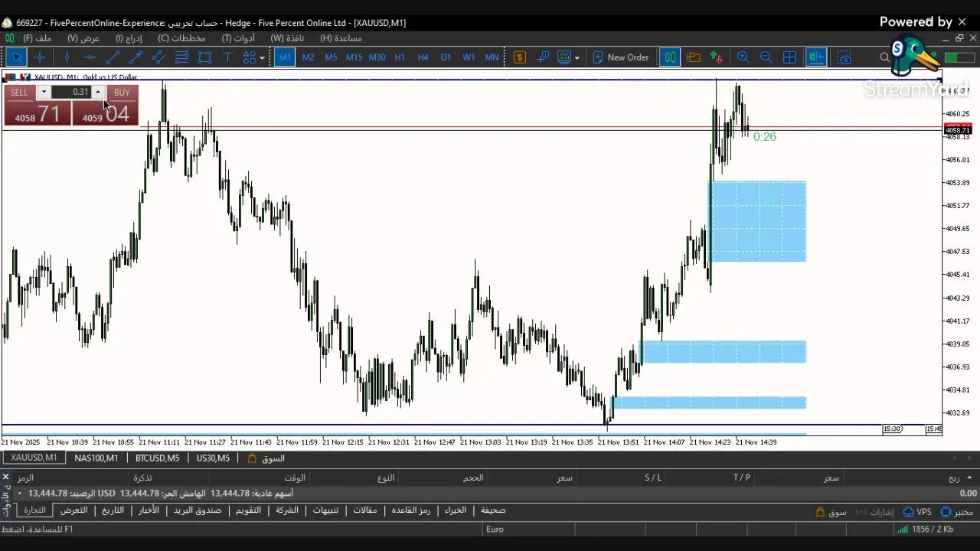Image resolution: width=980 pixels, height=551 pixels.
Task: Click the BUY price button
Action: coord(106,114)
